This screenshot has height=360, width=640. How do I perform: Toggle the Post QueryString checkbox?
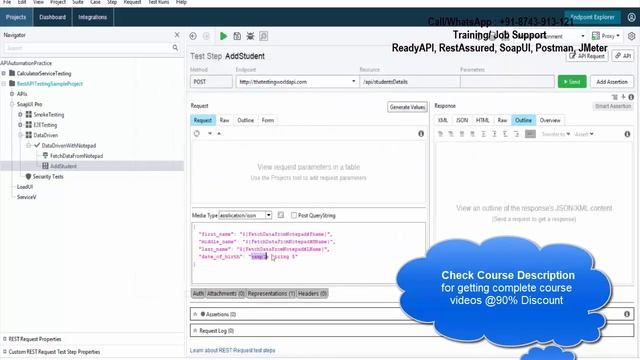pyautogui.click(x=294, y=215)
